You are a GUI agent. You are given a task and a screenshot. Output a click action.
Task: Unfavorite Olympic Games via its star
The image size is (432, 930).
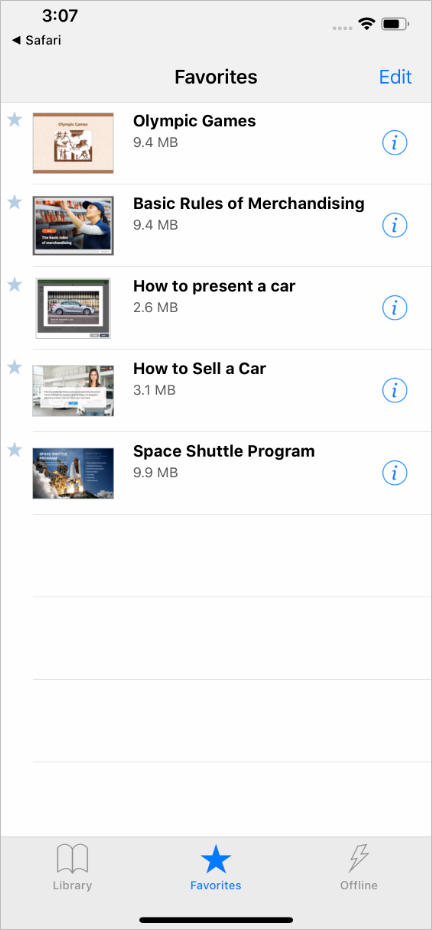coord(14,120)
